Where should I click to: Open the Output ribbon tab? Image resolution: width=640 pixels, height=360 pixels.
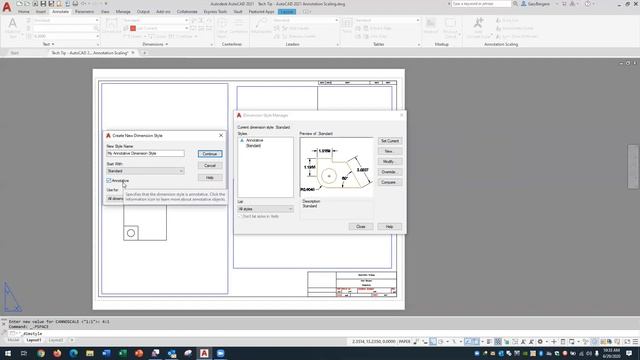143,12
